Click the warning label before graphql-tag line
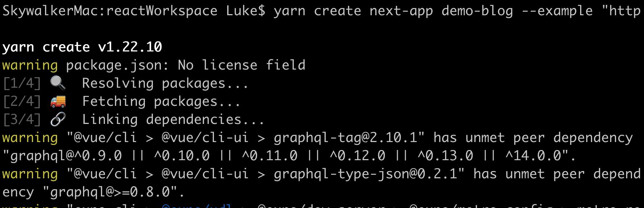 30,138
